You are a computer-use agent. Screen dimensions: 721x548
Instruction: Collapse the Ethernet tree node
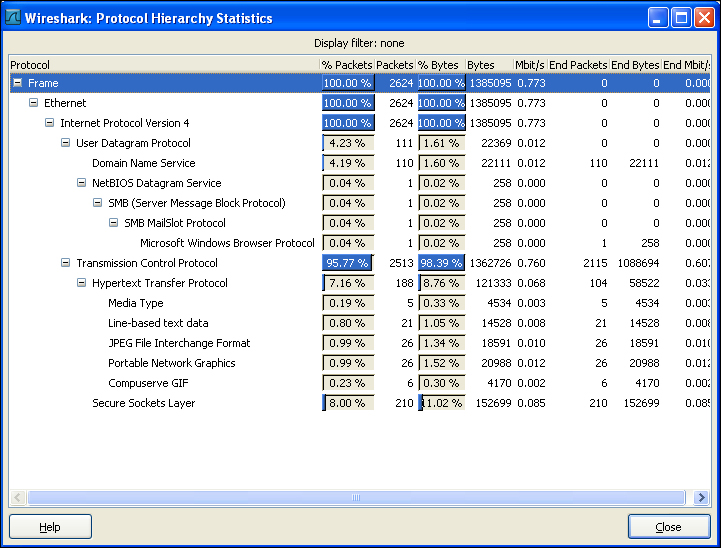(34, 103)
